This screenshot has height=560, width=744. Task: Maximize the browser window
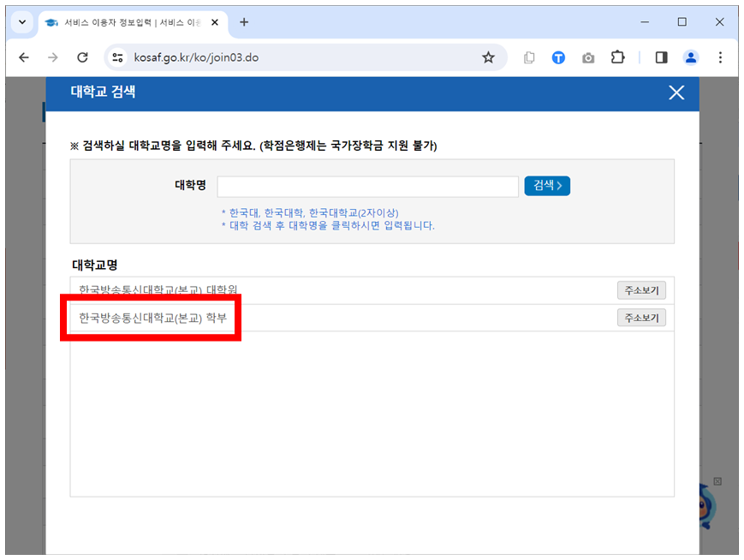[x=682, y=22]
